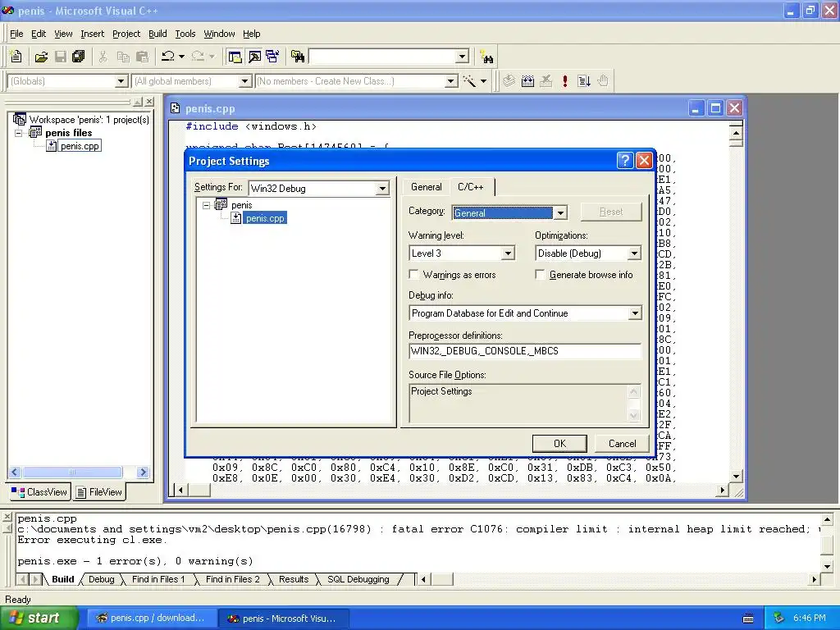Open the Optimizations dropdown
The height and width of the screenshot is (630, 840).
(634, 253)
